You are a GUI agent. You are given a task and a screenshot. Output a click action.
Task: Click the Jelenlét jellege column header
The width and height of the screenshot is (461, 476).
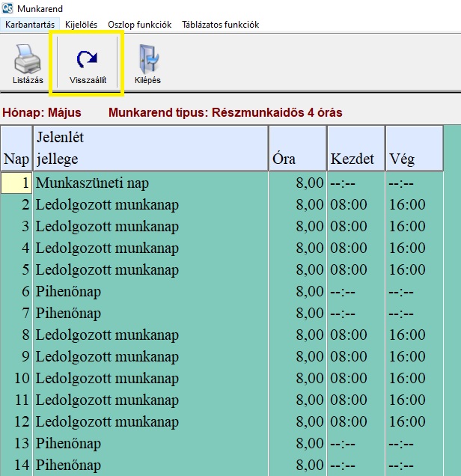150,148
